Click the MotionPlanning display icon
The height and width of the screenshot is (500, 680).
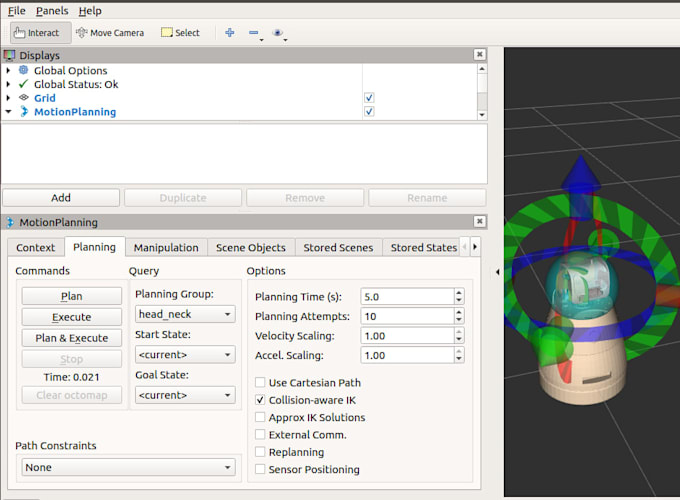coord(24,111)
